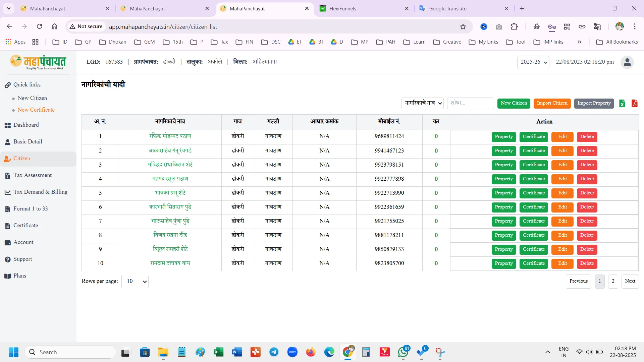644x362 pixels.
Task: Open the financial year 2025-26 dropdown
Action: click(x=533, y=62)
